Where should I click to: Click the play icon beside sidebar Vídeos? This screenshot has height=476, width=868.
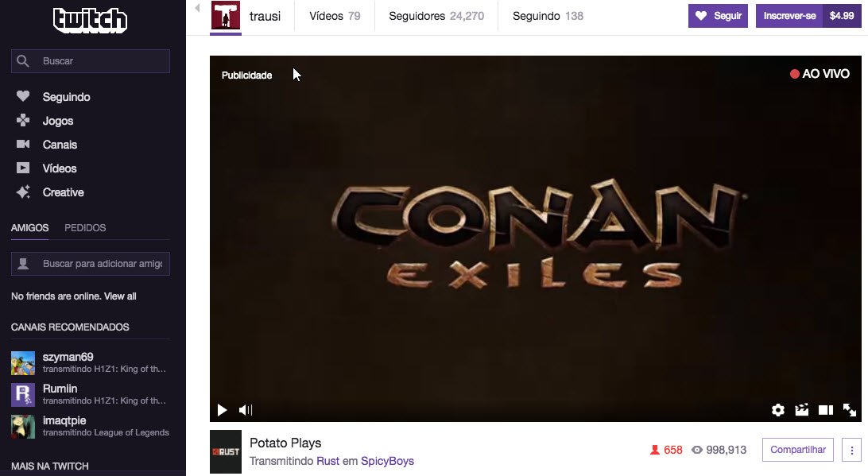pyautogui.click(x=23, y=168)
